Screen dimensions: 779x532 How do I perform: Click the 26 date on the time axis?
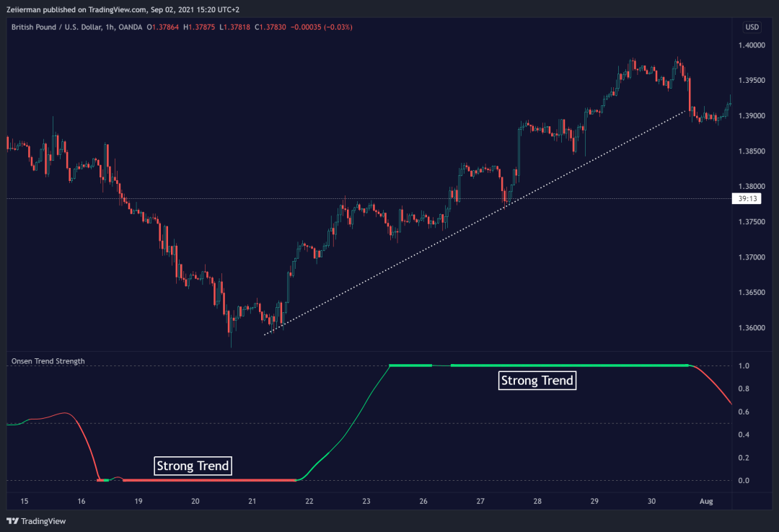pyautogui.click(x=423, y=501)
